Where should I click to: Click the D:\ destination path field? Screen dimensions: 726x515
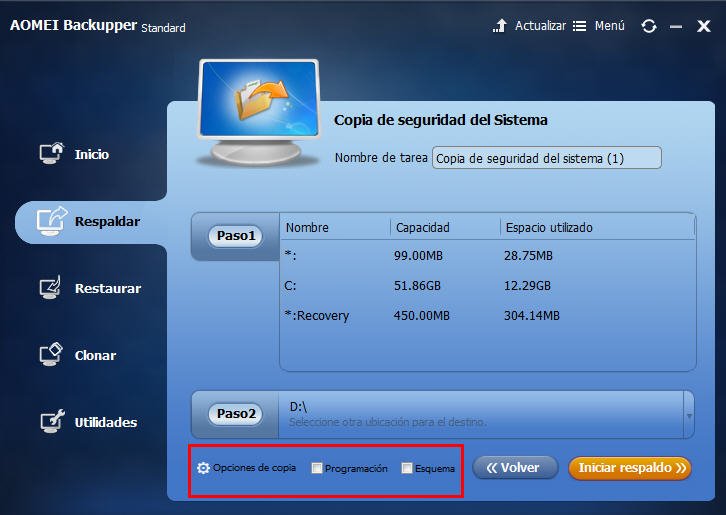point(482,415)
